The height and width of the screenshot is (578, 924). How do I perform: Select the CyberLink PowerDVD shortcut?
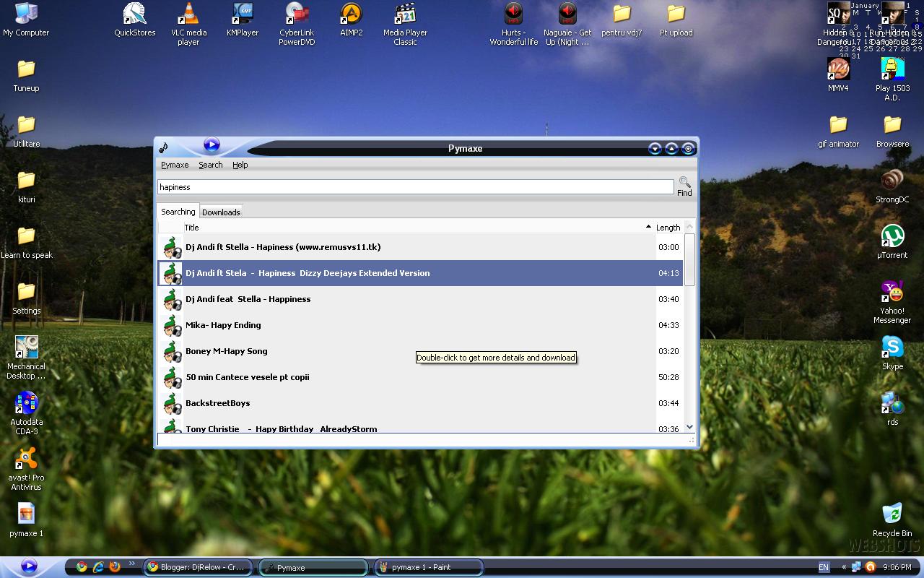(x=297, y=24)
